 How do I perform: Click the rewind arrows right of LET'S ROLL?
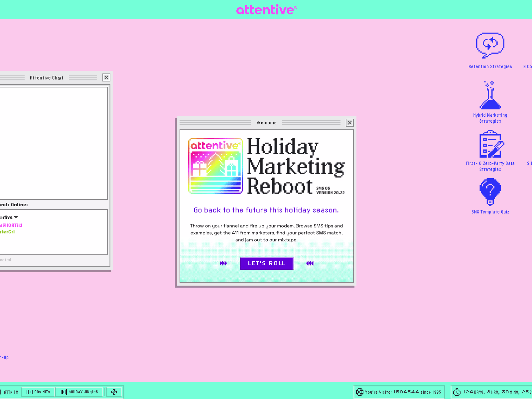(x=310, y=263)
